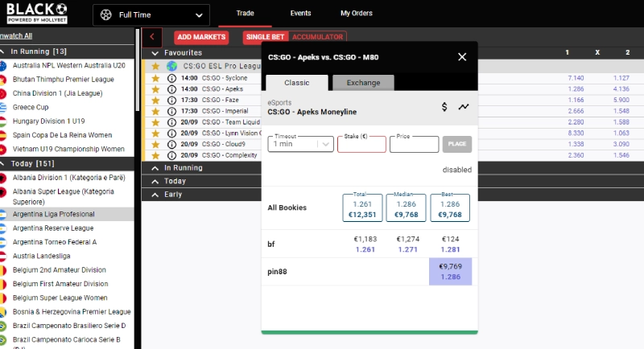Viewport: 644px width, 349px height.
Task: Switch to Exchange tab in dialog
Action: (363, 83)
